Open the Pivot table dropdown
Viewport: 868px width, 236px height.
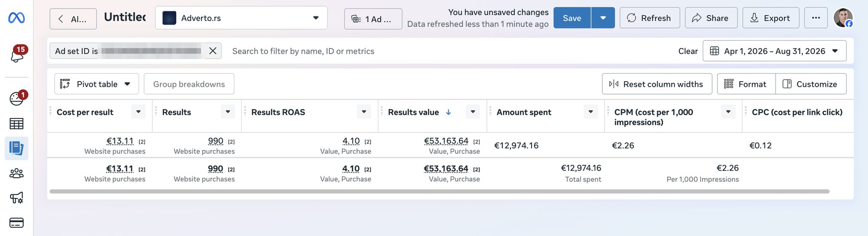pyautogui.click(x=96, y=84)
